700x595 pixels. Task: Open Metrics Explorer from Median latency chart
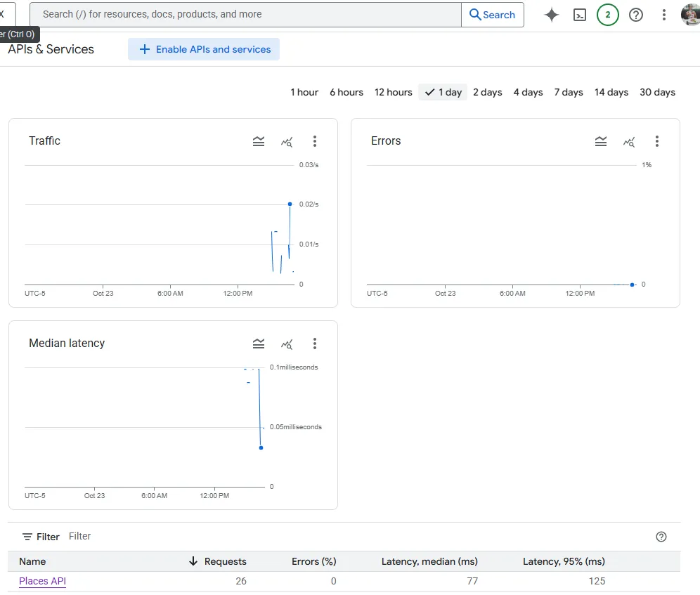click(287, 344)
